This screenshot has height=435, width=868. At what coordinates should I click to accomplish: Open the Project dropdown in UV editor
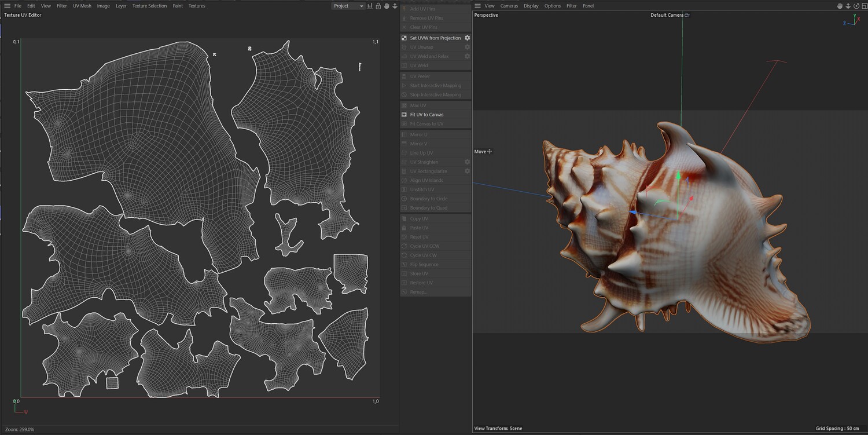point(348,6)
